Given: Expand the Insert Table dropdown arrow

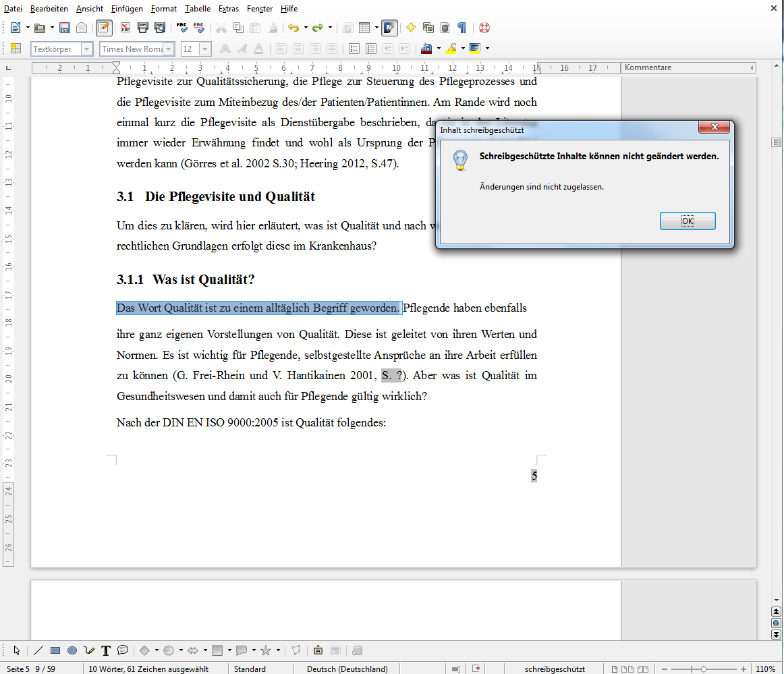Looking at the screenshot, I should coord(376,28).
